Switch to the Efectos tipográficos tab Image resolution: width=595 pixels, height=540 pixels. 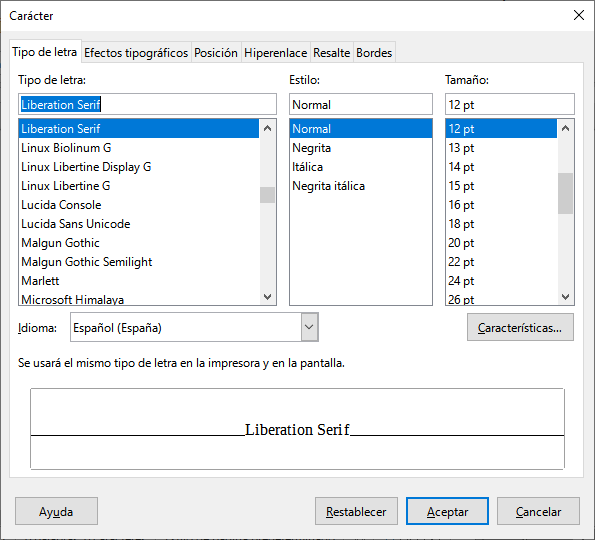pos(136,52)
